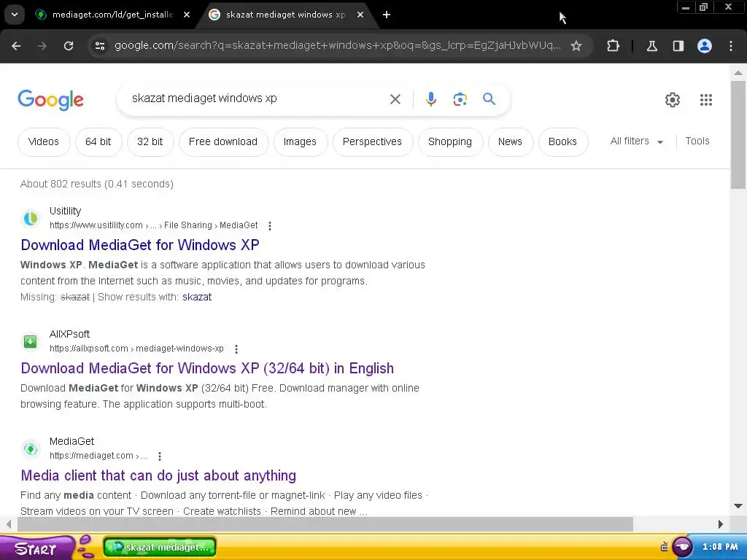Open Chrome Labs flask icon
This screenshot has width=747, height=560.
(x=651, y=46)
